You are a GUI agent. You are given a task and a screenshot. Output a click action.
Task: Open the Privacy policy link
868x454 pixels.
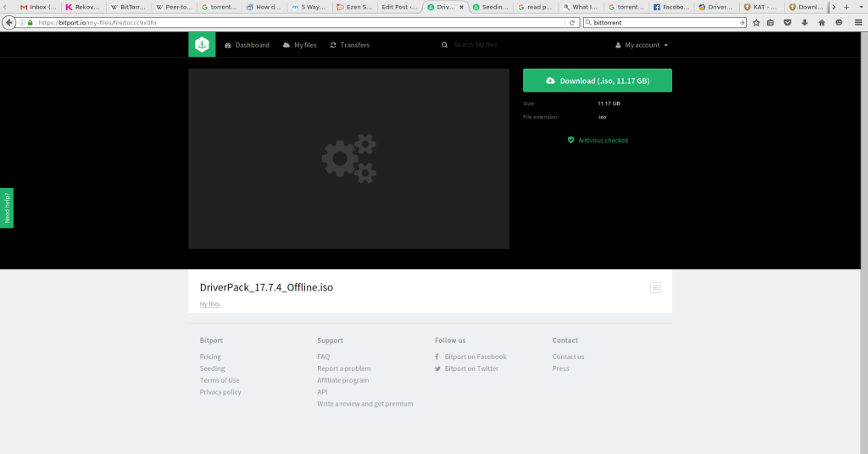pos(220,391)
